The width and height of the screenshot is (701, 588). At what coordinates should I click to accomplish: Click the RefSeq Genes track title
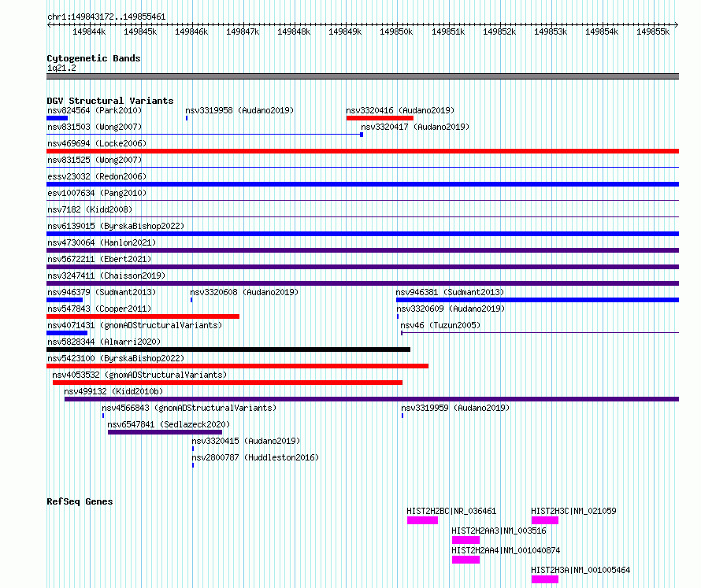[80, 501]
